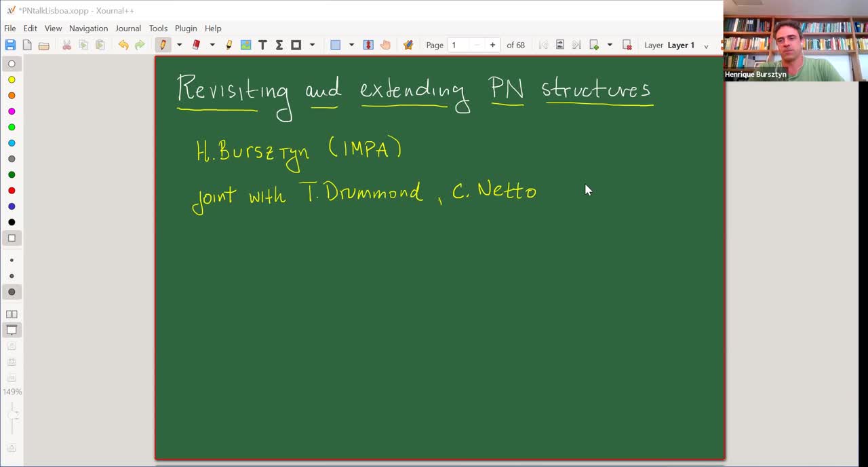Select the two-page view toggle

click(12, 314)
